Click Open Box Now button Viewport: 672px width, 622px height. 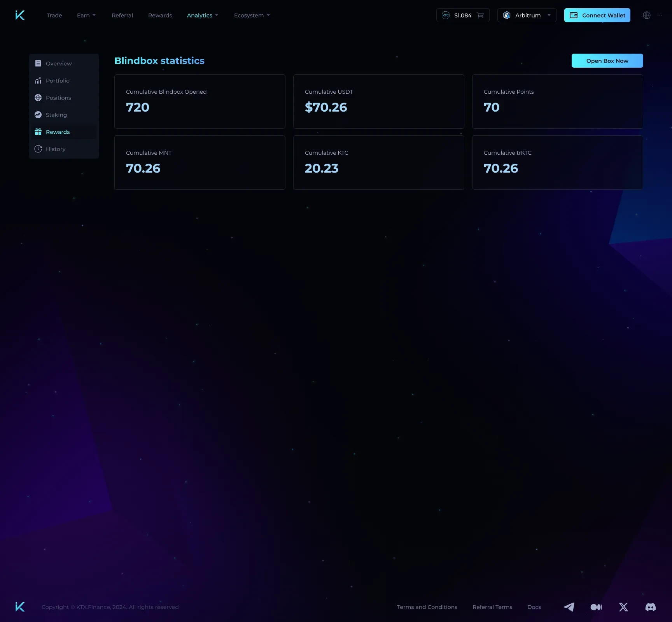pyautogui.click(x=607, y=61)
